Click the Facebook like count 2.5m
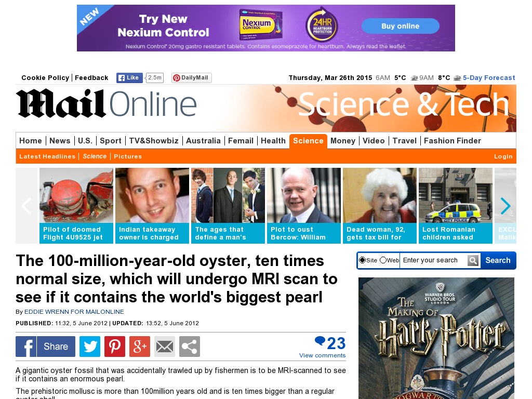The image size is (532, 399). [x=154, y=78]
